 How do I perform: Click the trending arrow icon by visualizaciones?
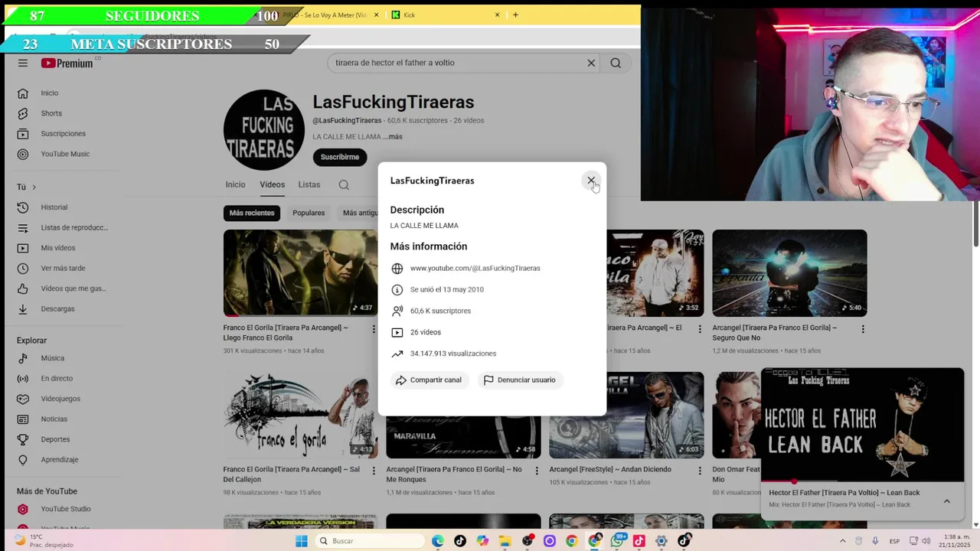click(x=397, y=354)
